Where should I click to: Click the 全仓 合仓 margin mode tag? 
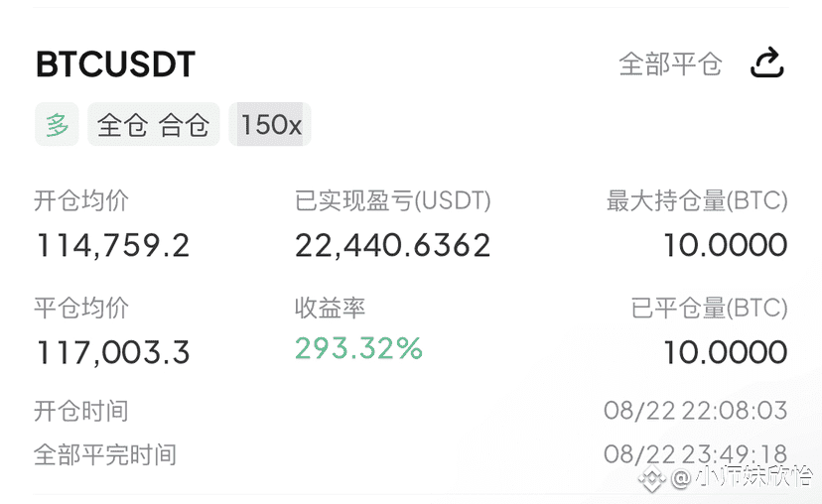[x=153, y=124]
